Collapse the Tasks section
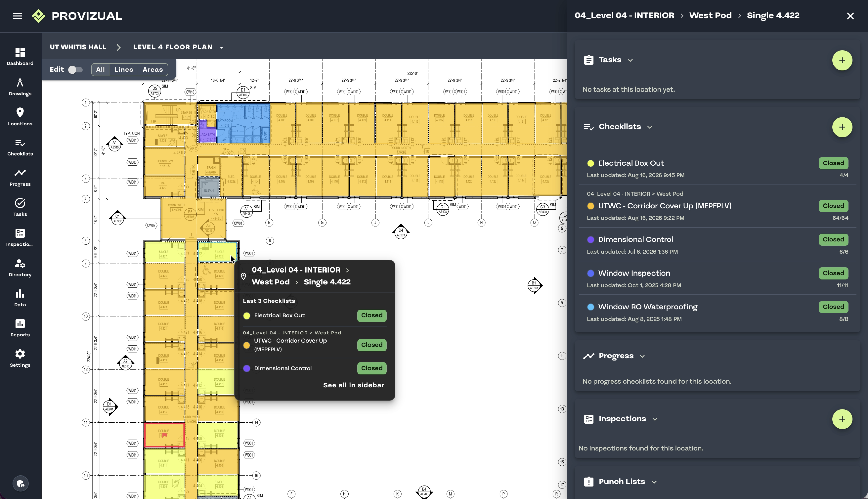The image size is (868, 499). pyautogui.click(x=630, y=60)
